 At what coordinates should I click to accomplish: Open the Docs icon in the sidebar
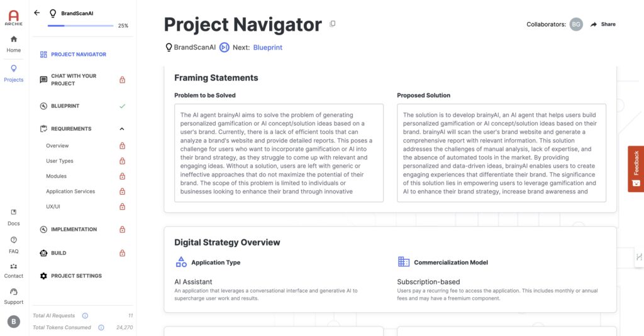(x=14, y=212)
